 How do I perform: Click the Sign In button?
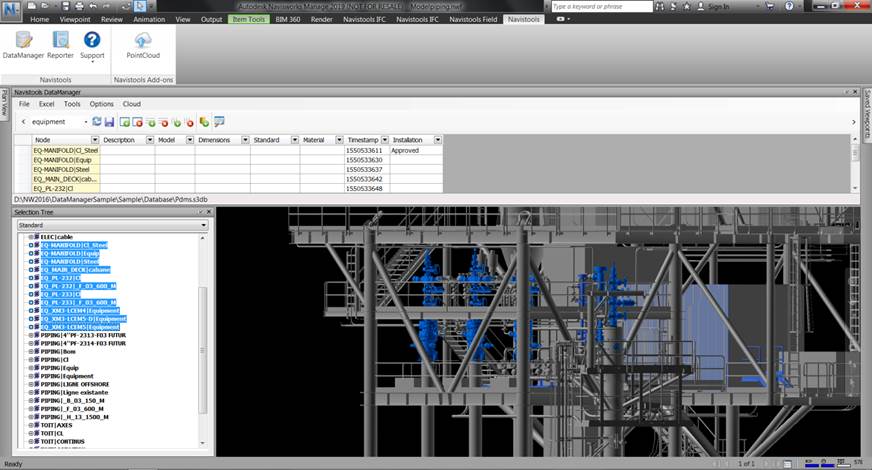714,7
